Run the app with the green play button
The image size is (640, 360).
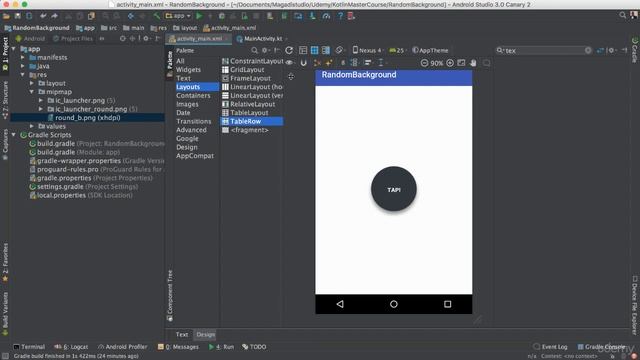199,16
